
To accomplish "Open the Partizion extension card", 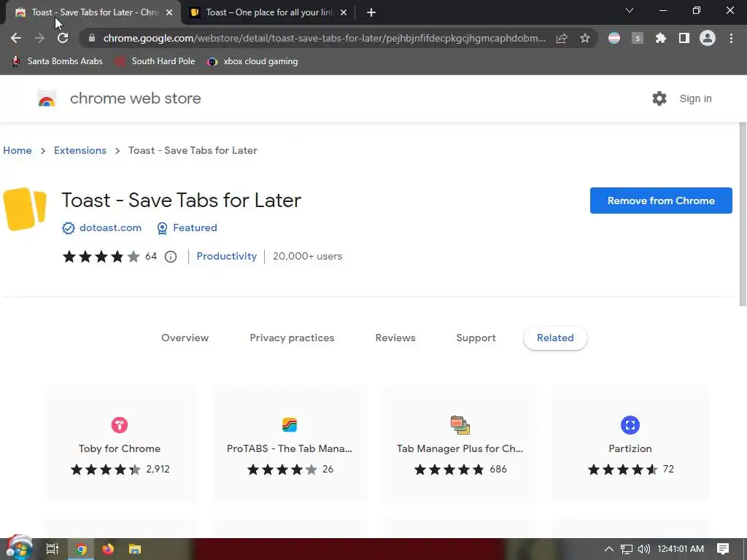I will [x=630, y=444].
